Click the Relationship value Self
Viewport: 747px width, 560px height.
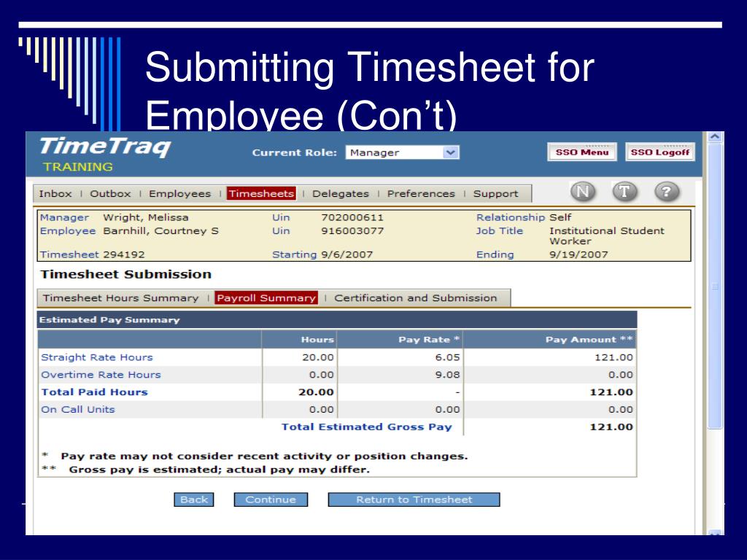[560, 217]
